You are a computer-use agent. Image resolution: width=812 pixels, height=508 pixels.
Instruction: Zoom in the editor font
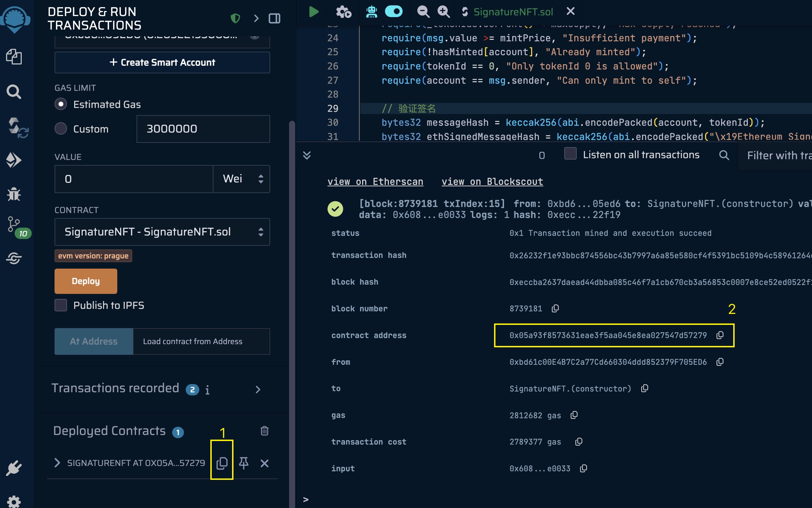[x=444, y=12]
